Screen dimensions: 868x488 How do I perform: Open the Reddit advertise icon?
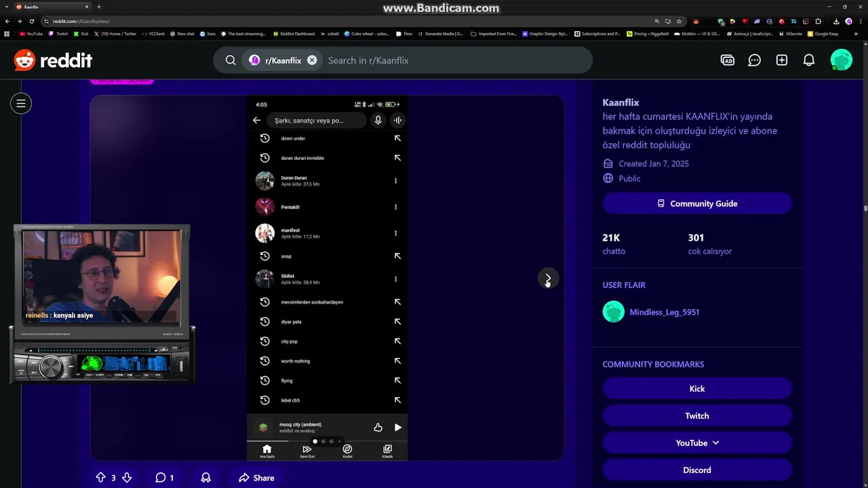pos(728,60)
